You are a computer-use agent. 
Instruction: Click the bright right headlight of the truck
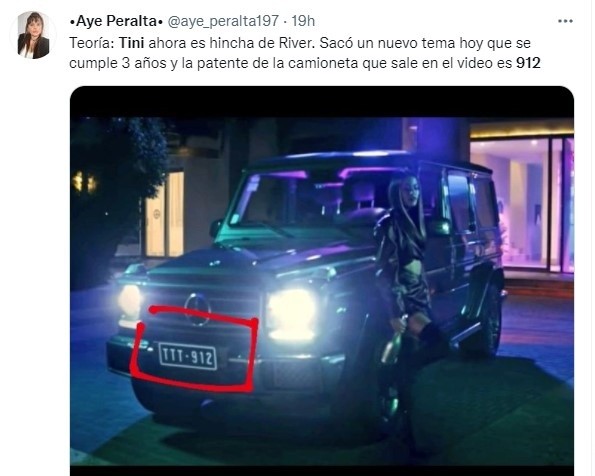click(291, 314)
